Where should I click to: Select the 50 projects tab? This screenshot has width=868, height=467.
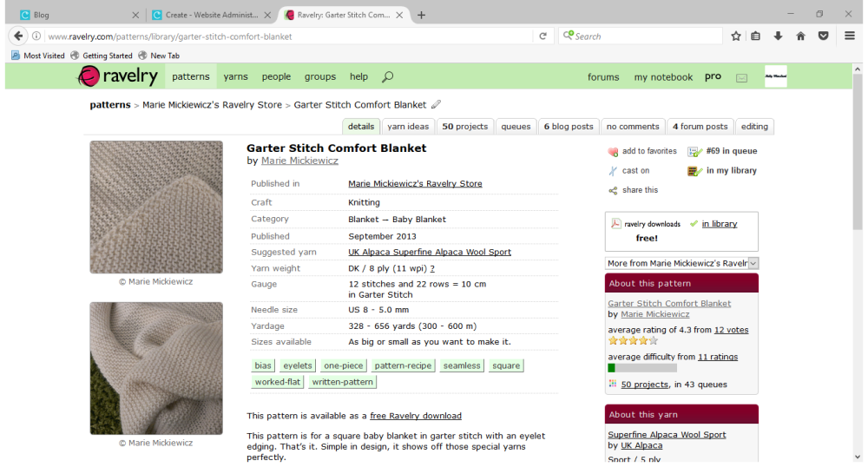click(465, 126)
